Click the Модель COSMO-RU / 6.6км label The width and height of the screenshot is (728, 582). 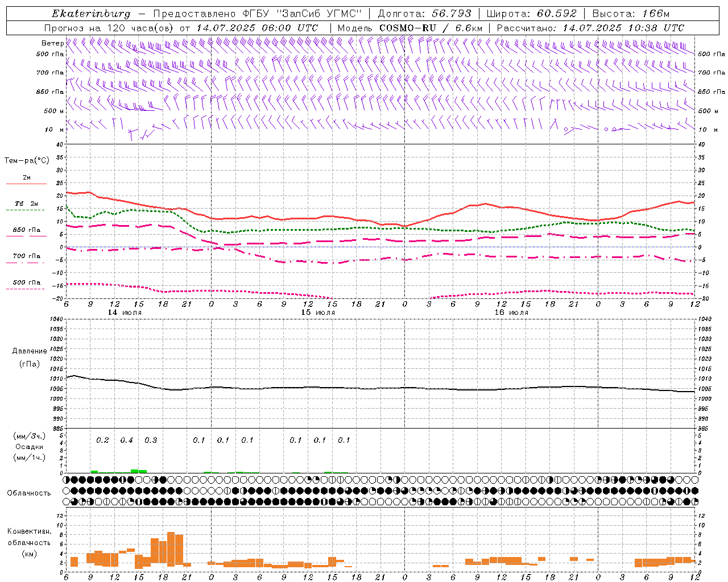point(410,28)
